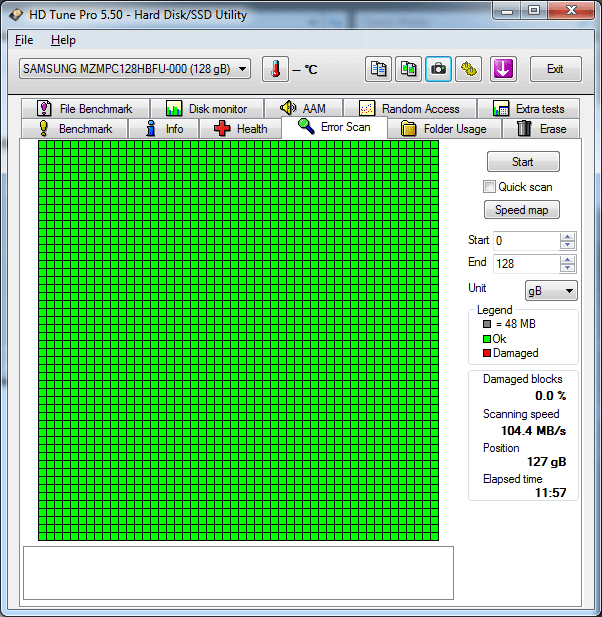Switch to the Extra tests tab

pyautogui.click(x=528, y=109)
